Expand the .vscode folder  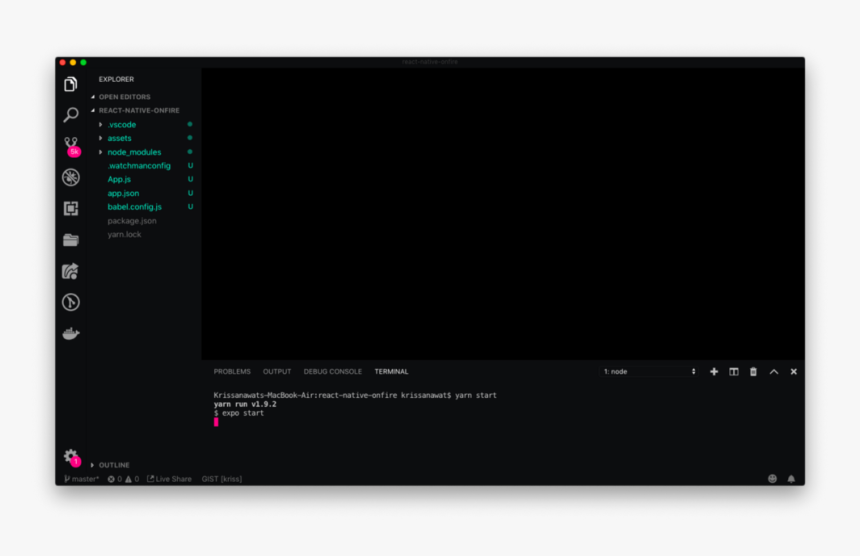click(x=121, y=124)
